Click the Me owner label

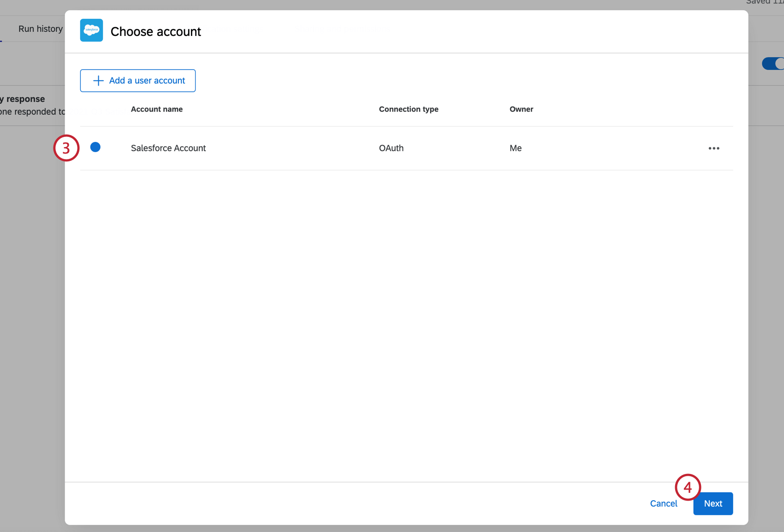(x=515, y=148)
